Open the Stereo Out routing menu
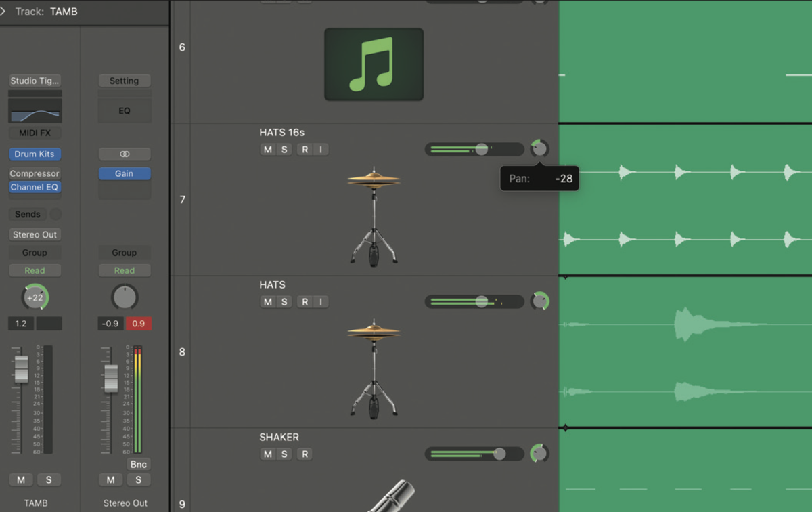Viewport: 812px width, 512px height. 35,234
